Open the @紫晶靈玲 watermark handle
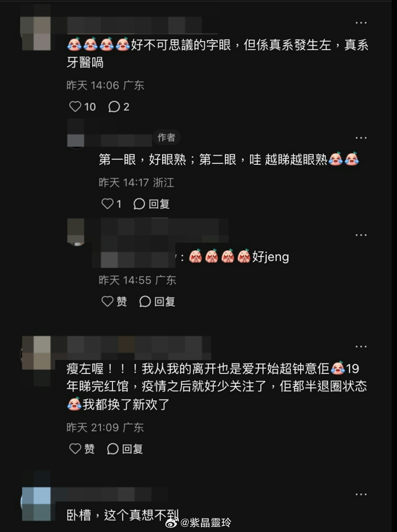Image resolution: width=397 pixels, height=532 pixels. click(x=206, y=522)
